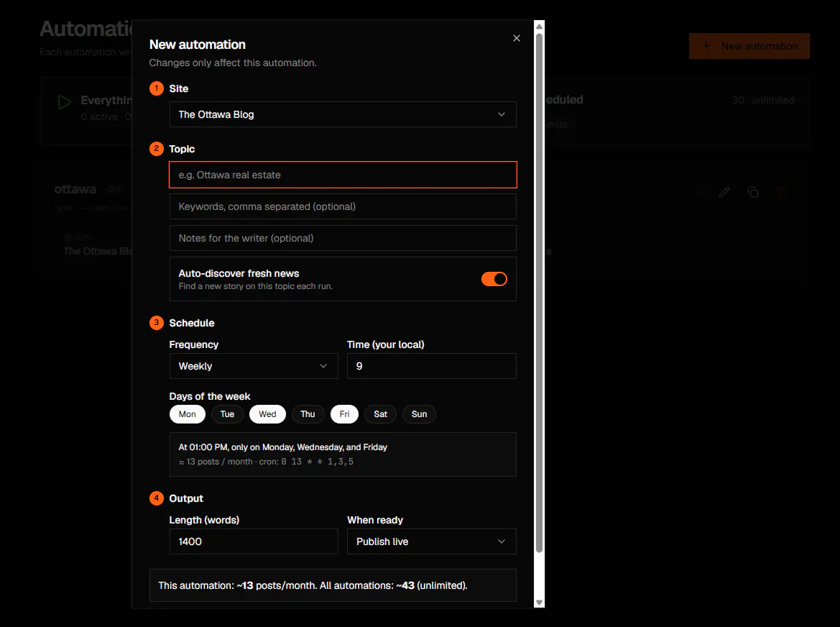Deselect Wed in days of the week
840x627 pixels.
click(x=267, y=413)
